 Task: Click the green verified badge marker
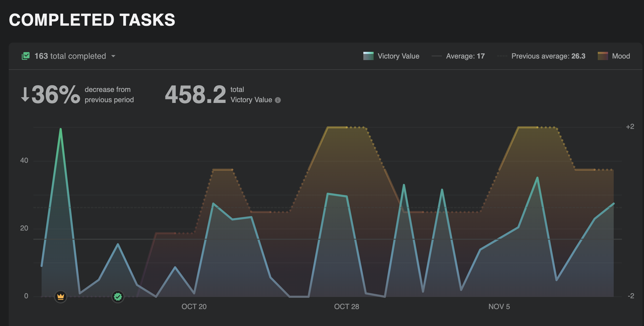(x=118, y=297)
